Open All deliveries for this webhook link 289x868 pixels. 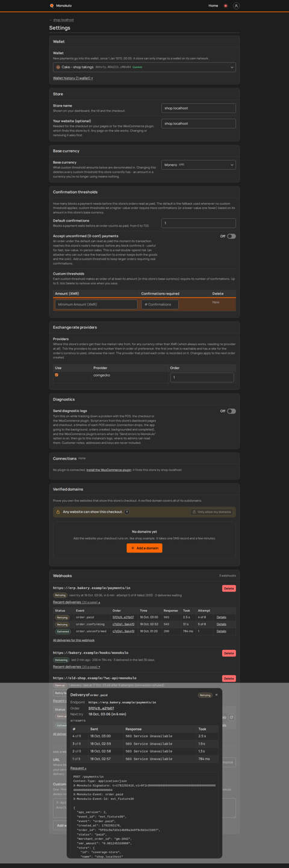pyautogui.click(x=73, y=640)
